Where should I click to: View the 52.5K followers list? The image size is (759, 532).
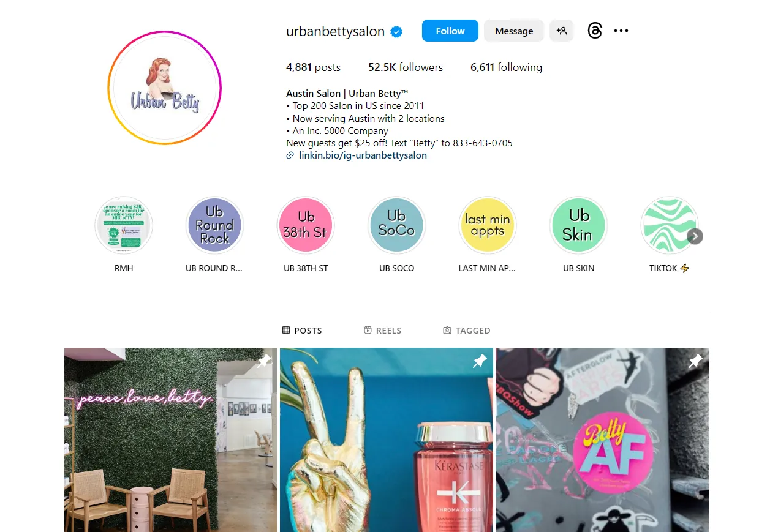tap(406, 67)
